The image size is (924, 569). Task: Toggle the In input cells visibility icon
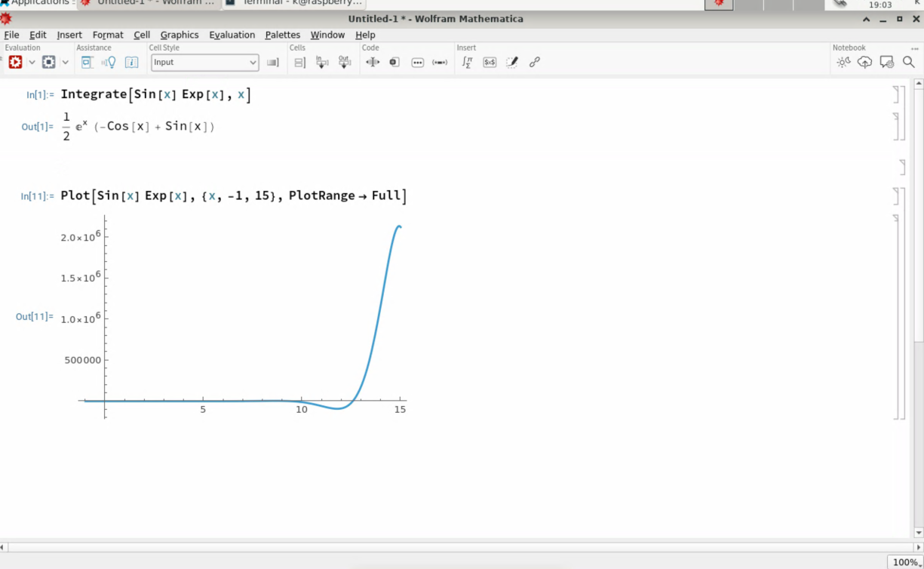tap(322, 63)
